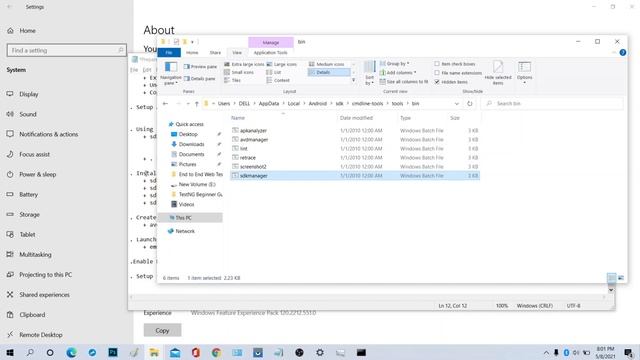Choose List layout option
Image resolution: width=640 pixels, height=360 pixels.
[x=274, y=72]
